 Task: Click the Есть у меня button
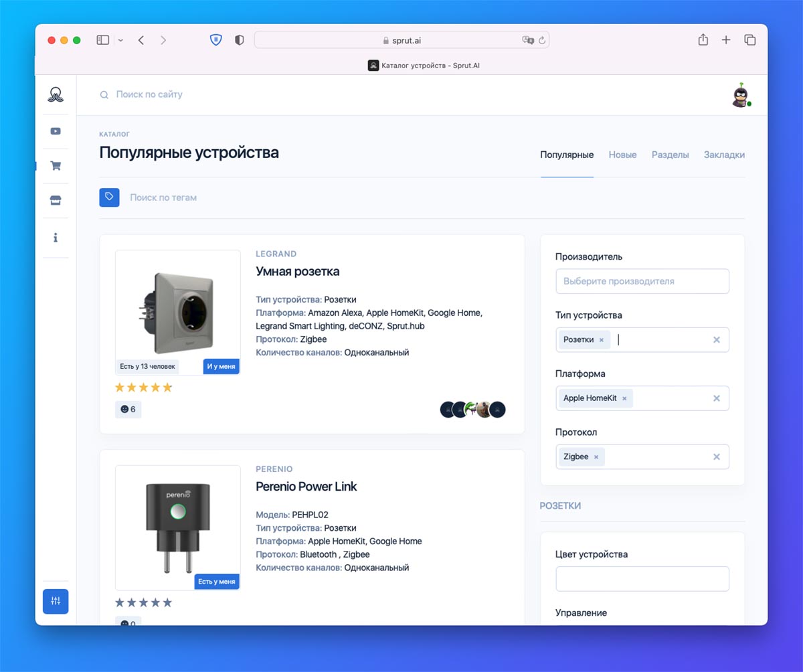[x=217, y=582]
